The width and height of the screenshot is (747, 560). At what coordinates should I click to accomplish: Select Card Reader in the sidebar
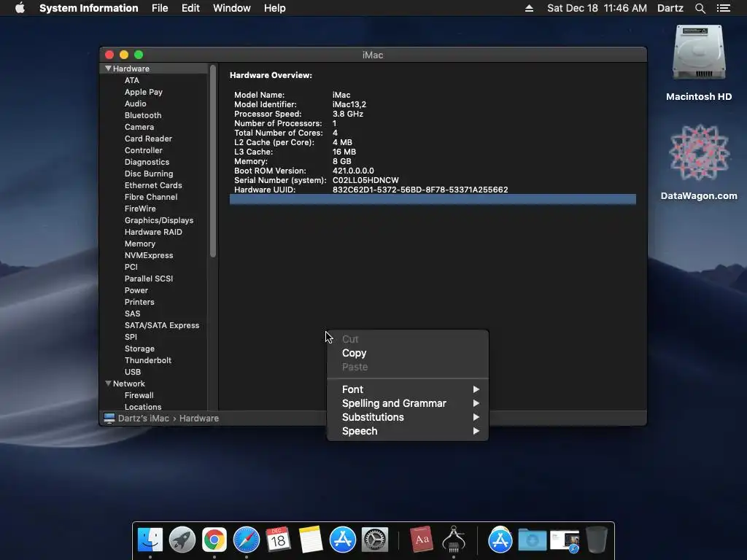148,139
